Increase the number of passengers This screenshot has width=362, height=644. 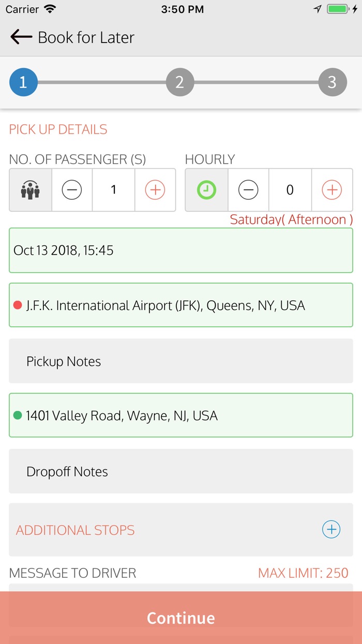click(x=155, y=190)
